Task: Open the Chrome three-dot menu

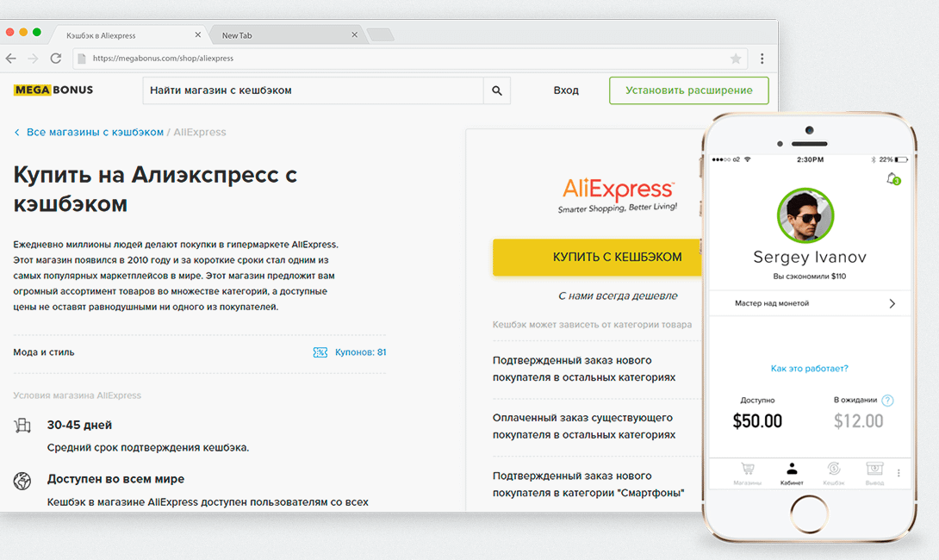Action: (762, 58)
